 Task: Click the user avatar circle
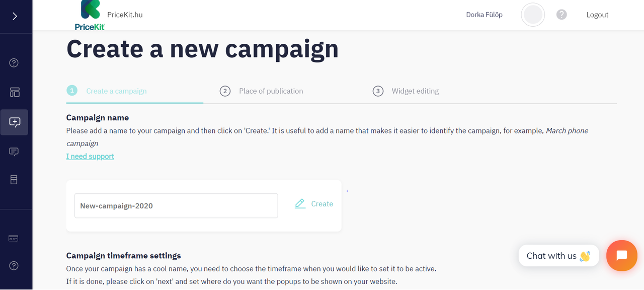(x=533, y=15)
